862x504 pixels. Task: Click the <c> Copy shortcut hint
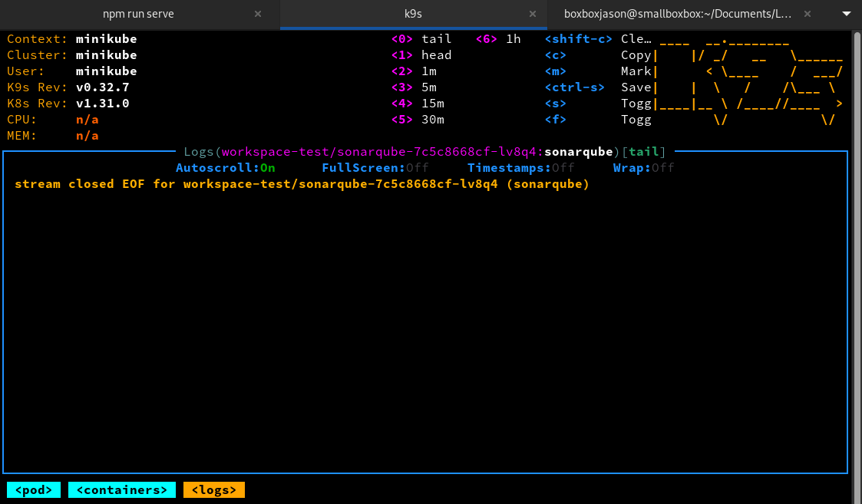pyautogui.click(x=598, y=55)
